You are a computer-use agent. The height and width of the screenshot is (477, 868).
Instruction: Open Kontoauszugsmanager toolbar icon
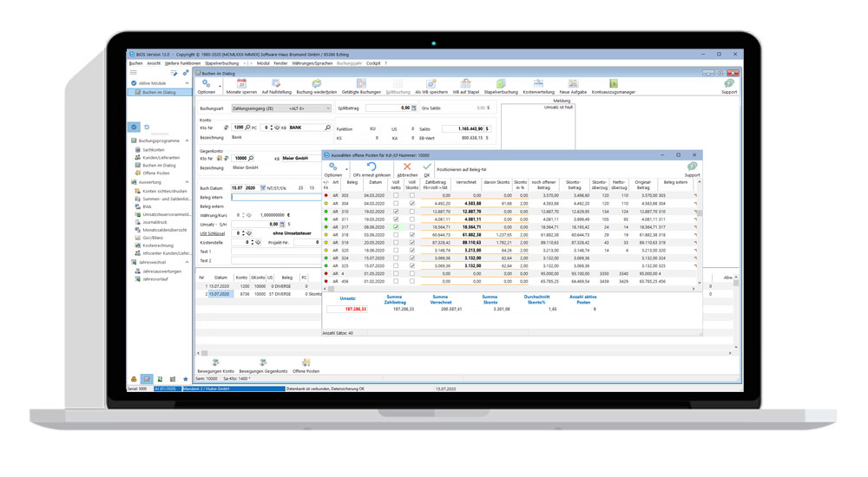(614, 83)
